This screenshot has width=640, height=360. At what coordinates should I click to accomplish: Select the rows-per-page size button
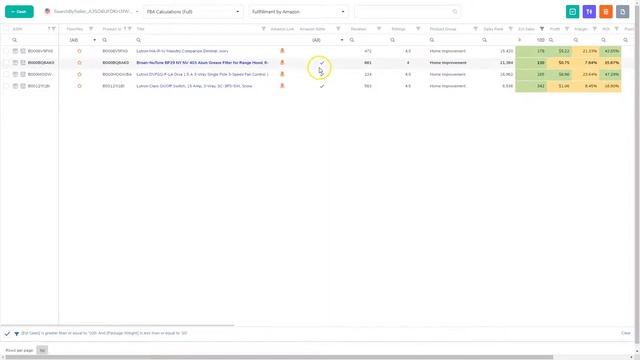click(42, 350)
